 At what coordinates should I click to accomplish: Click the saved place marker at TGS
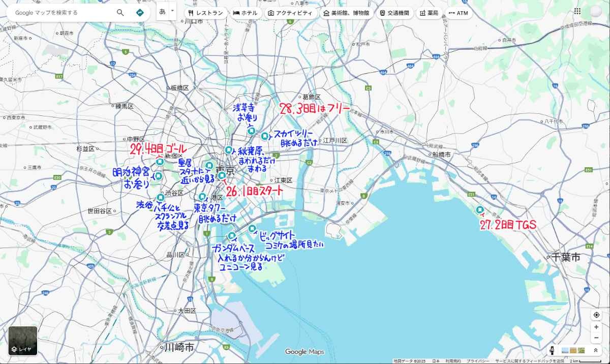[x=480, y=210]
